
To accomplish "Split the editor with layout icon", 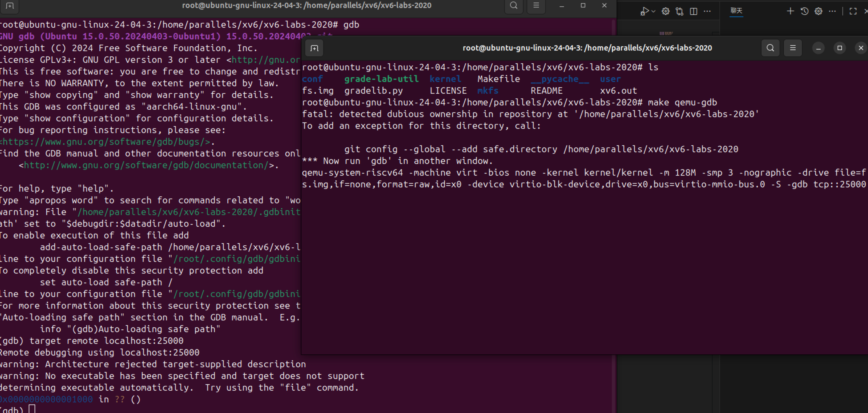I will (x=693, y=11).
